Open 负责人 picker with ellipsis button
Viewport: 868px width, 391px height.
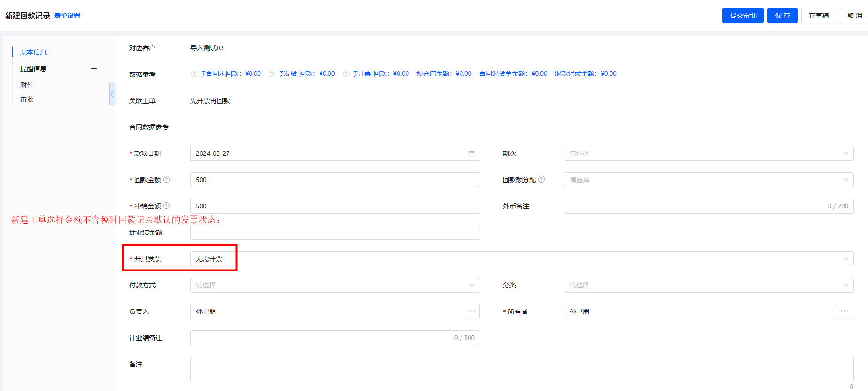[471, 311]
